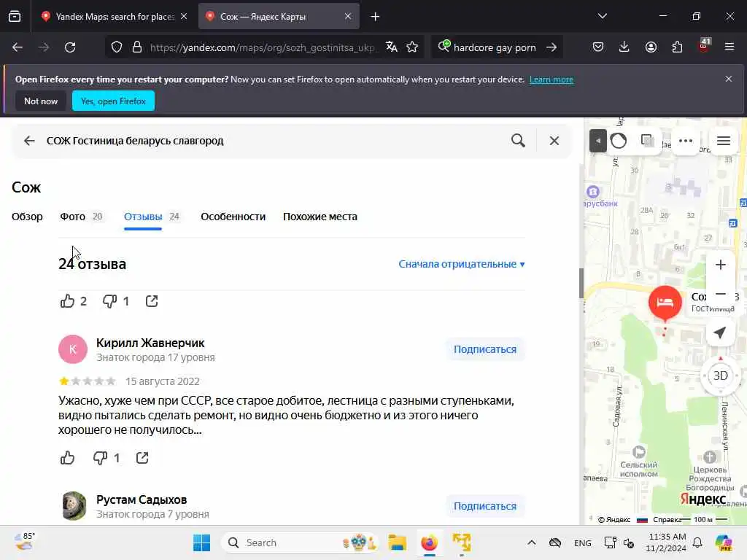Image resolution: width=747 pixels, height=560 pixels.
Task: Open Кирилл Жавнерчик profile name
Action: (x=150, y=343)
